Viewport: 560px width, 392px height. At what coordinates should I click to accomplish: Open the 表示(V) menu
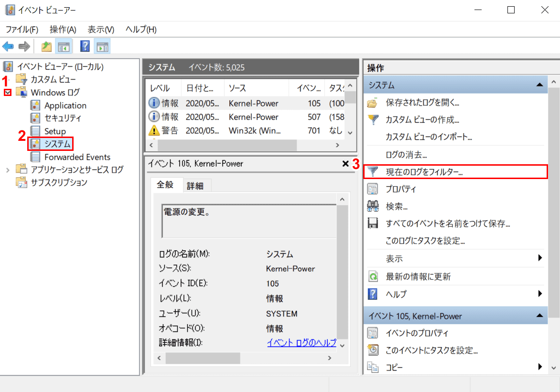(101, 29)
